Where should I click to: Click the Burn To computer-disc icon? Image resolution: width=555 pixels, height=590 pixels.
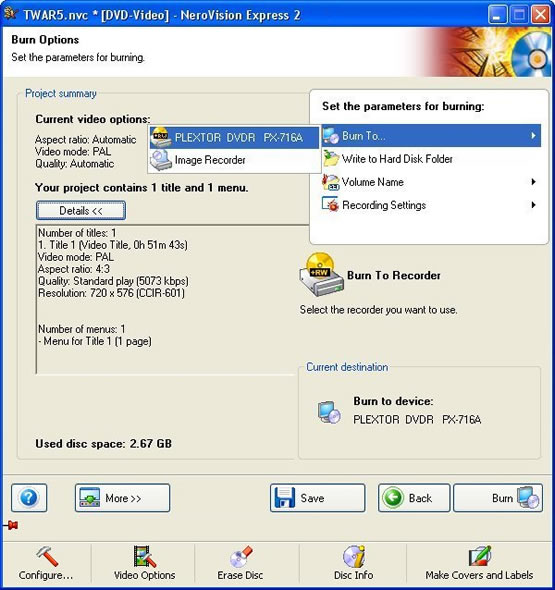pos(331,135)
